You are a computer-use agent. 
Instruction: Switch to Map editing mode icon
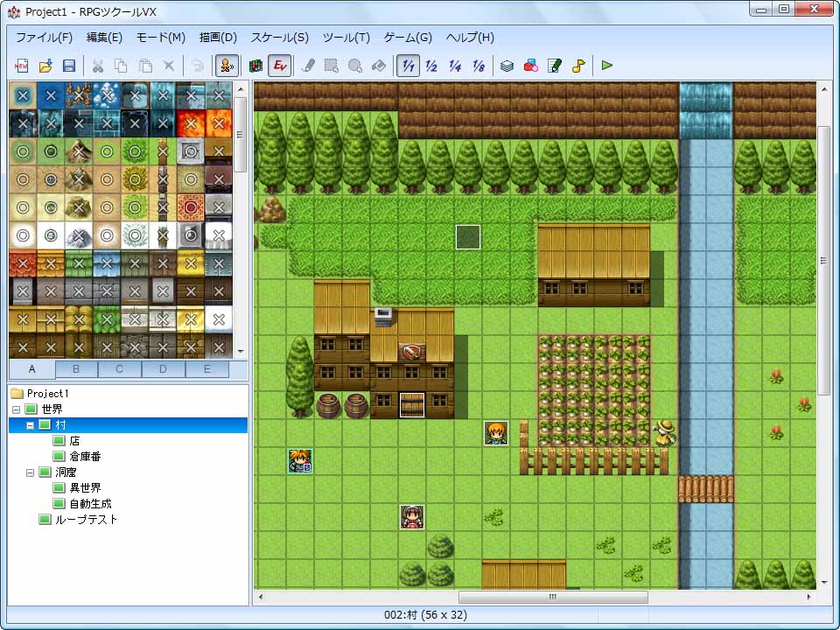coord(256,66)
